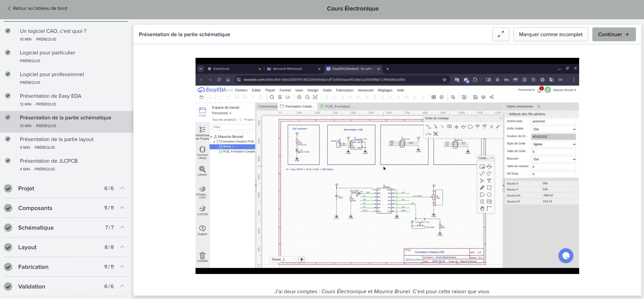Viewport: 644px width, 299px height.
Task: Click the Continuer button
Action: tap(614, 34)
